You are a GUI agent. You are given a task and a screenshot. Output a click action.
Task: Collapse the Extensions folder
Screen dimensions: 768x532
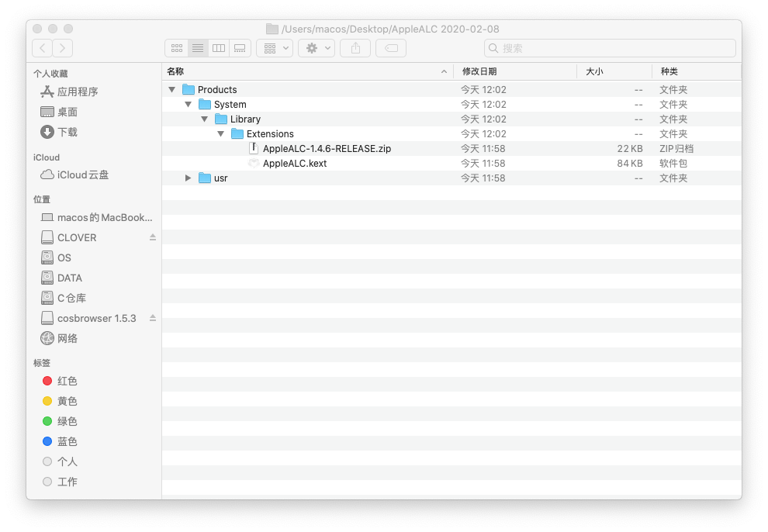[x=221, y=133]
